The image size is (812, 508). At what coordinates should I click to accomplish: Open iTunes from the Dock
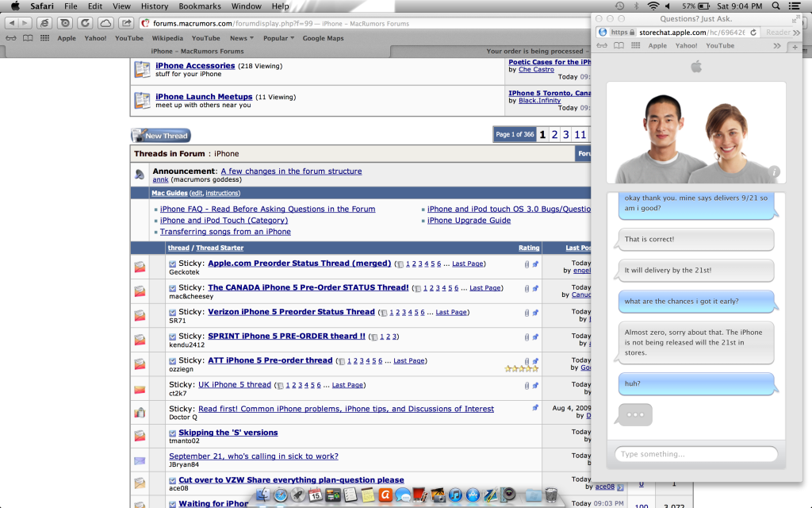455,495
